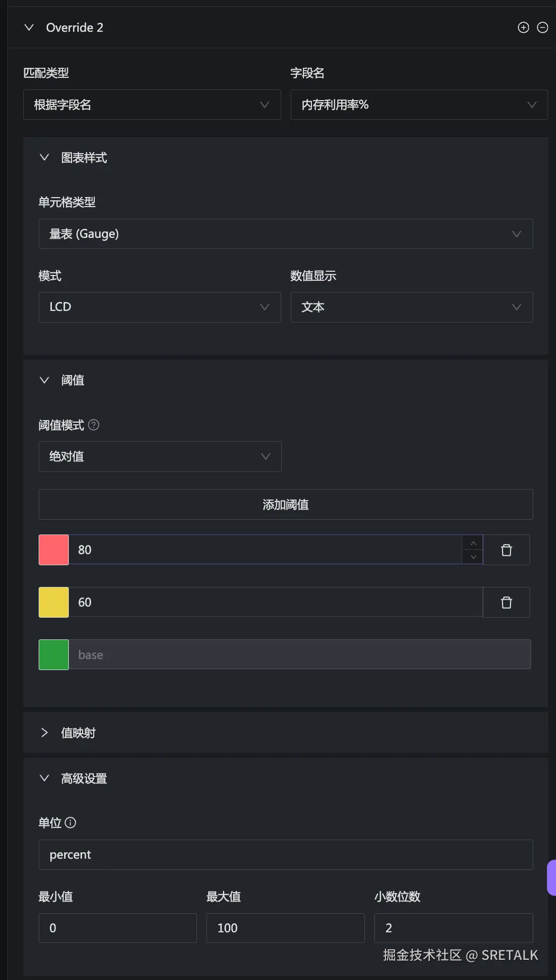Open the 模式 dropdown set to LCD
This screenshot has height=980, width=556.
(x=159, y=307)
